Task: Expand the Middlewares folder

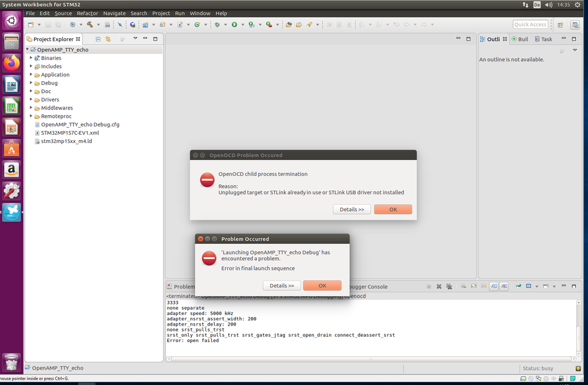Action: 31,107
